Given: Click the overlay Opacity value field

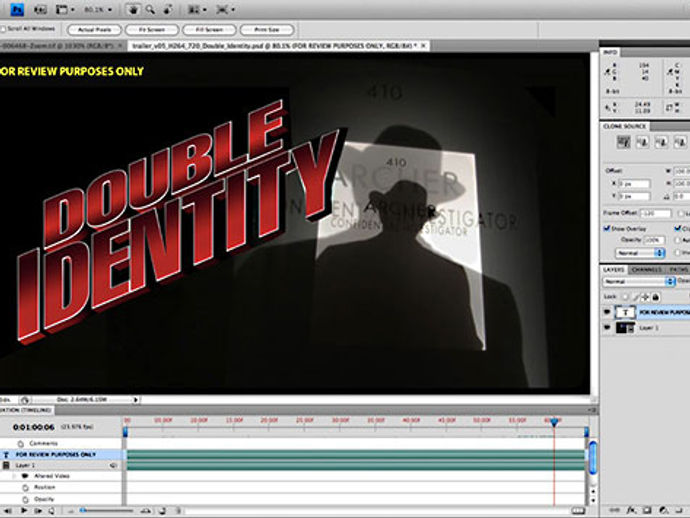Looking at the screenshot, I should coord(654,240).
